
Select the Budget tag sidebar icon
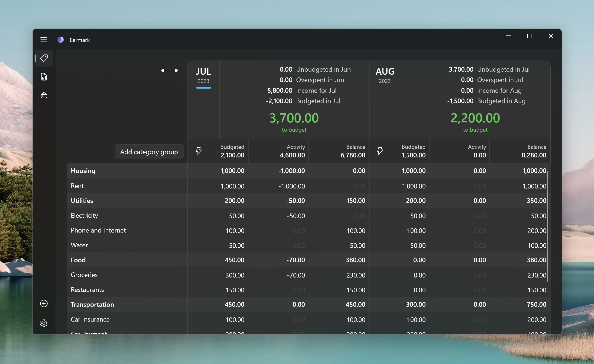(44, 58)
